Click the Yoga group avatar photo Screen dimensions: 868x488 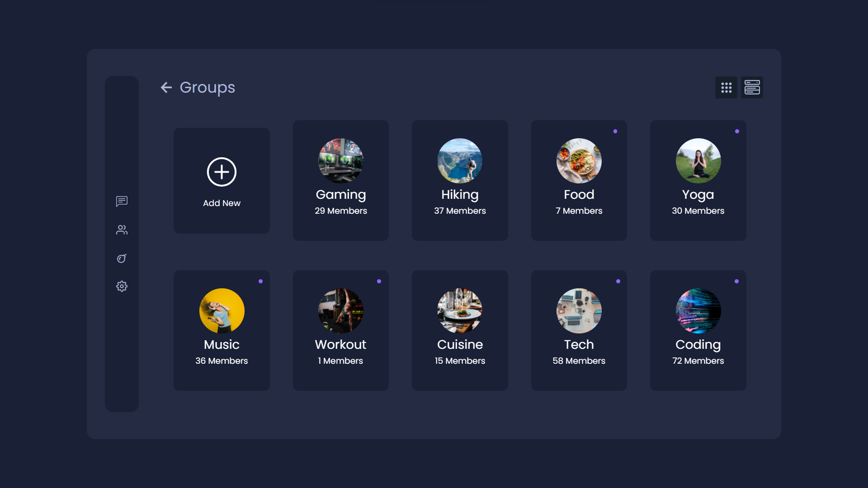coord(698,161)
